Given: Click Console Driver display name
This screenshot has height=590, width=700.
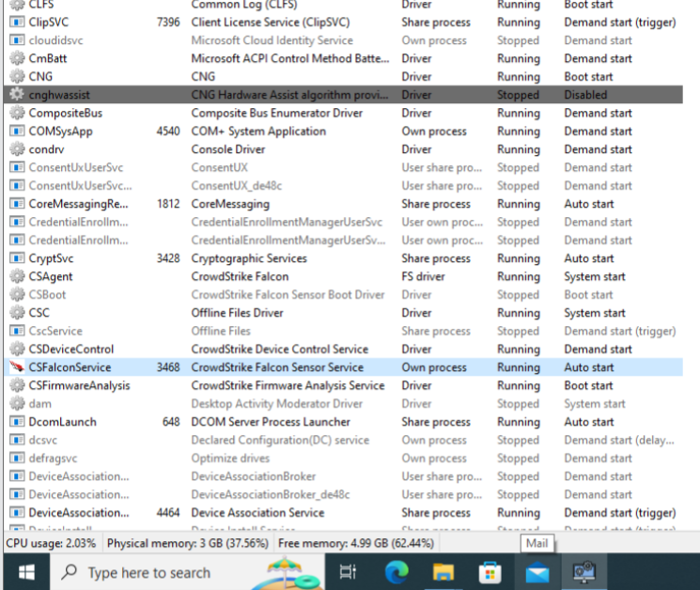Looking at the screenshot, I should [228, 149].
